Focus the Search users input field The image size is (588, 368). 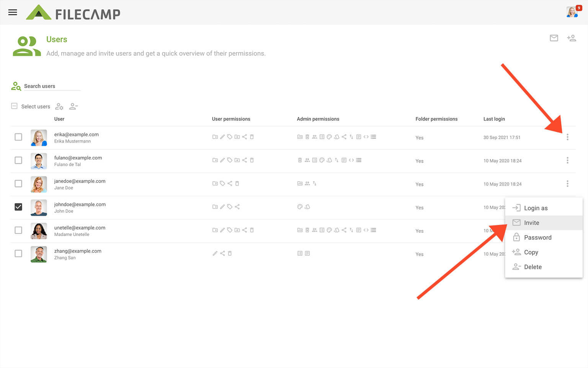pyautogui.click(x=52, y=86)
